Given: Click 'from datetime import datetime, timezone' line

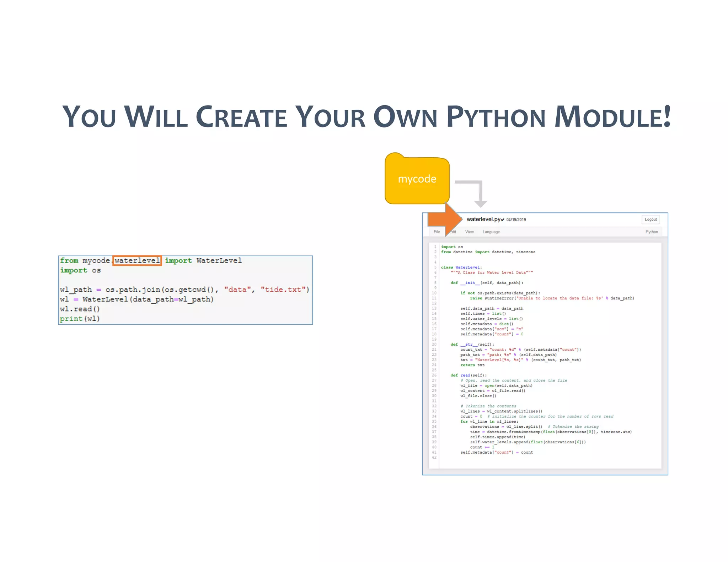Looking at the screenshot, I should (x=488, y=252).
